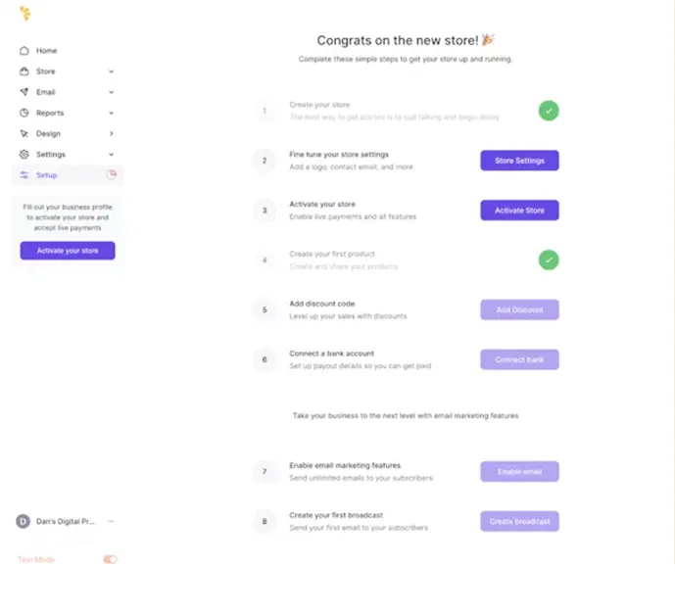Click the Store Settings button

(x=519, y=161)
